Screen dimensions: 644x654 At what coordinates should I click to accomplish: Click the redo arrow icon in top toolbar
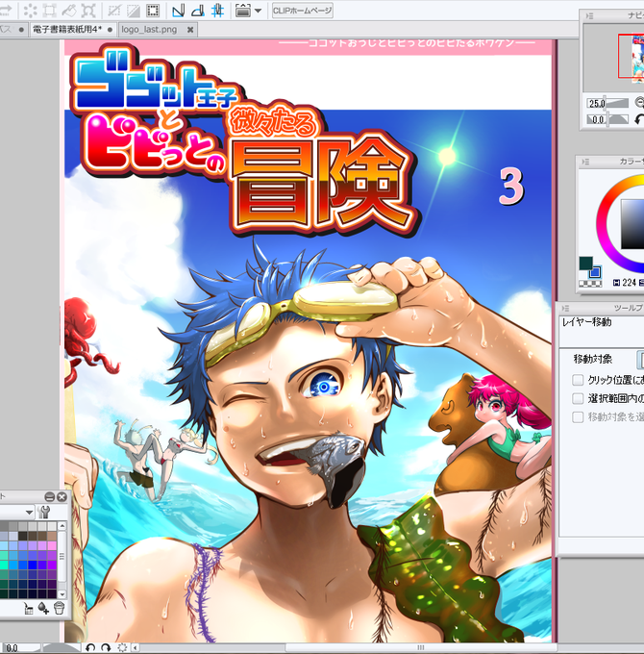point(4,11)
